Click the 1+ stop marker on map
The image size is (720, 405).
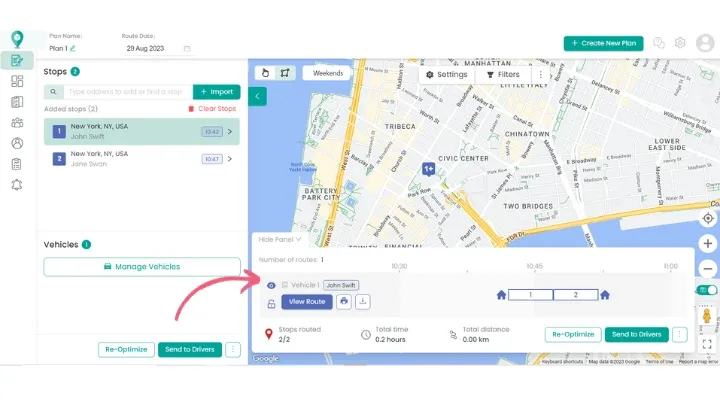(428, 169)
